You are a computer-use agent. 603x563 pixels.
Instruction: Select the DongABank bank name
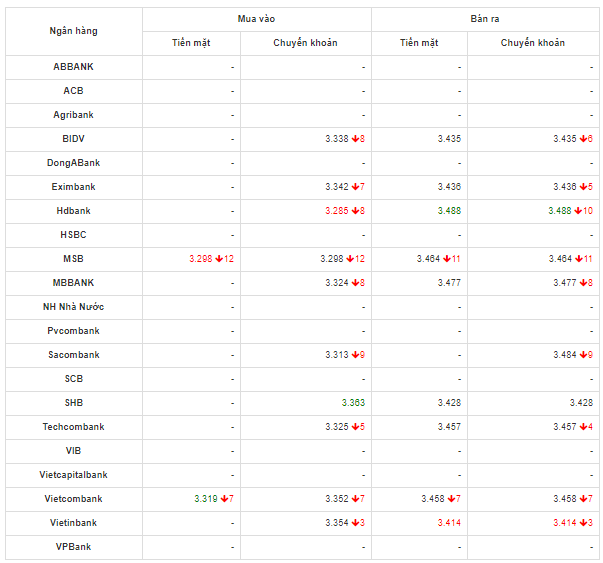coord(74,163)
